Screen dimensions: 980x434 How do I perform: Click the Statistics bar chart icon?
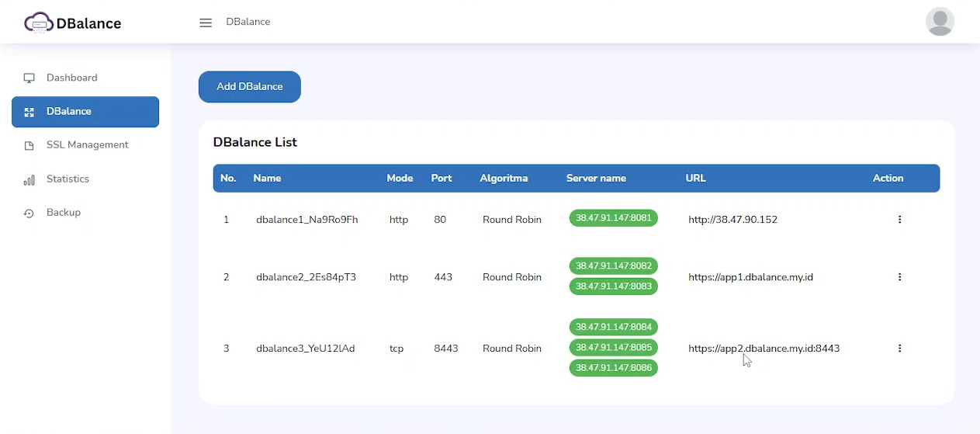(29, 179)
